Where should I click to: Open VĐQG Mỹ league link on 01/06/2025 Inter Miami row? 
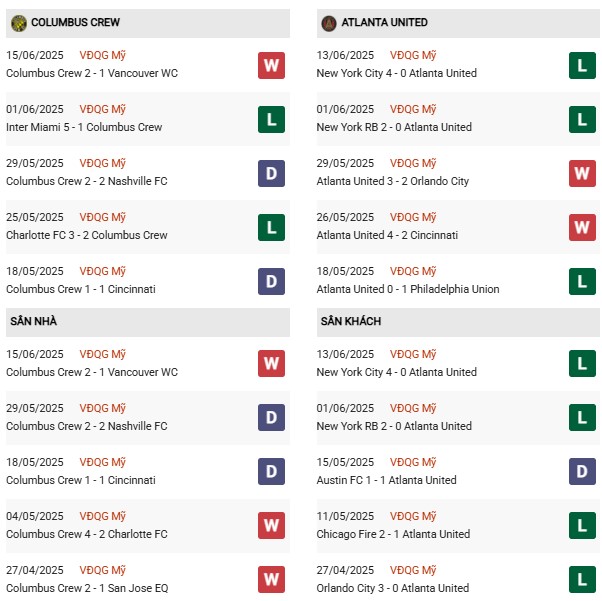tap(103, 109)
